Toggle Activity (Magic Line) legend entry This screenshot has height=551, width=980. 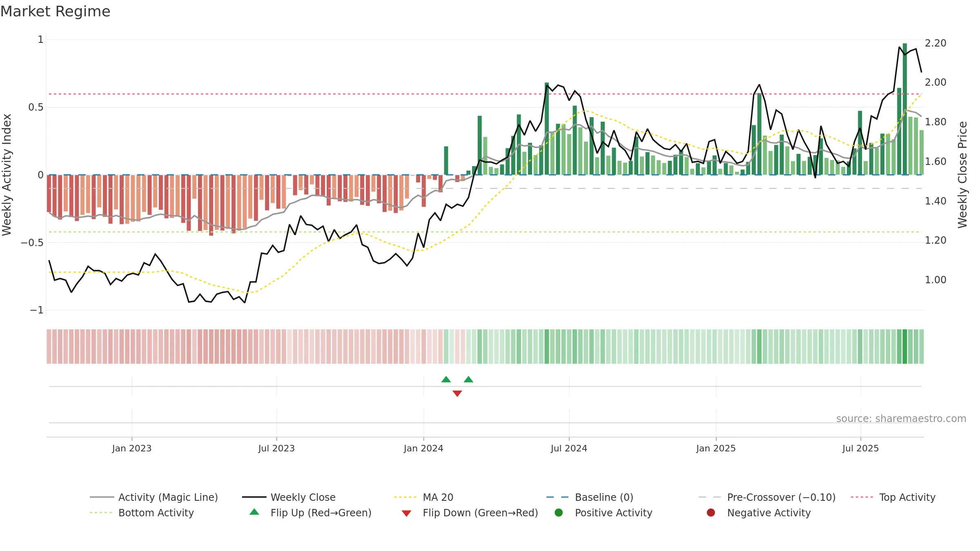click(154, 497)
